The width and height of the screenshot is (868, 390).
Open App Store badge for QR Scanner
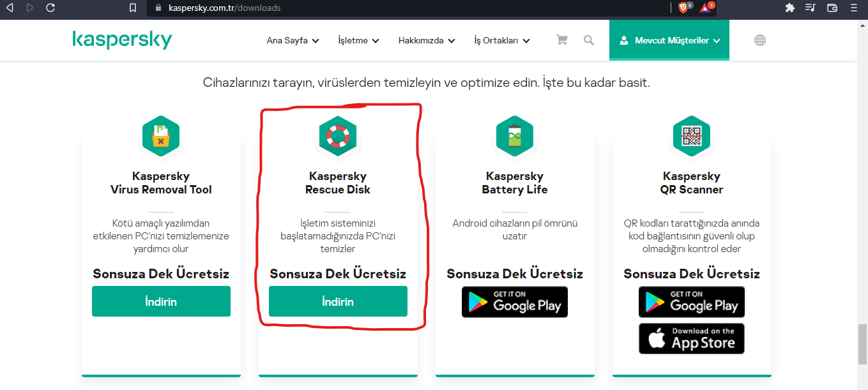pyautogui.click(x=692, y=338)
